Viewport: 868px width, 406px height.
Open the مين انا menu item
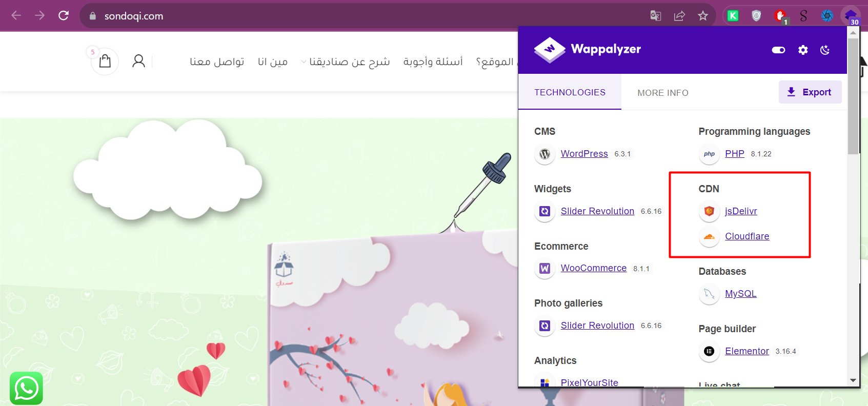point(273,62)
